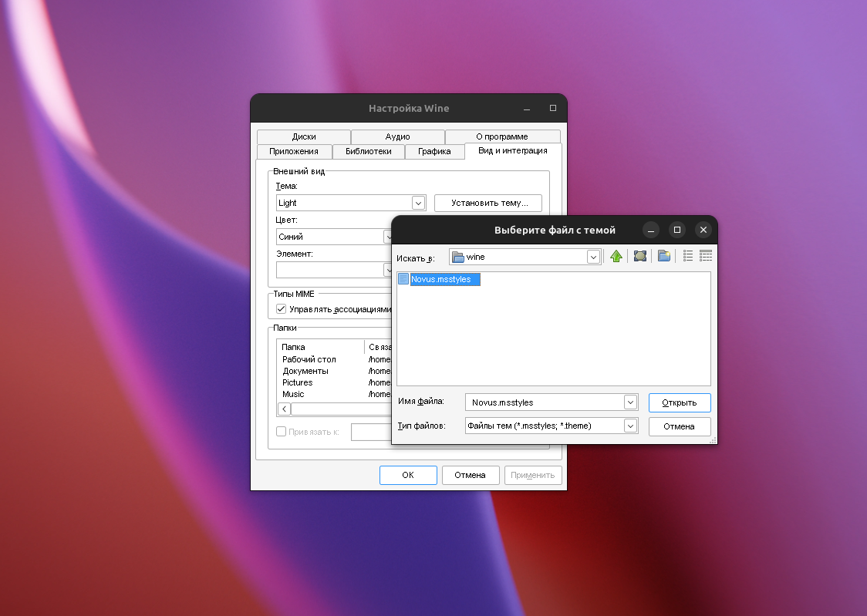
Task: Close the theme file chooser dialog
Action: tap(703, 230)
